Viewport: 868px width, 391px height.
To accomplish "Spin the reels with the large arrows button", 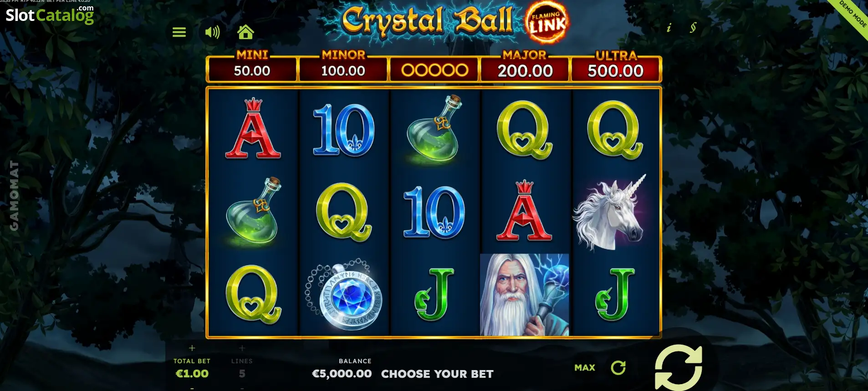I will (678, 367).
